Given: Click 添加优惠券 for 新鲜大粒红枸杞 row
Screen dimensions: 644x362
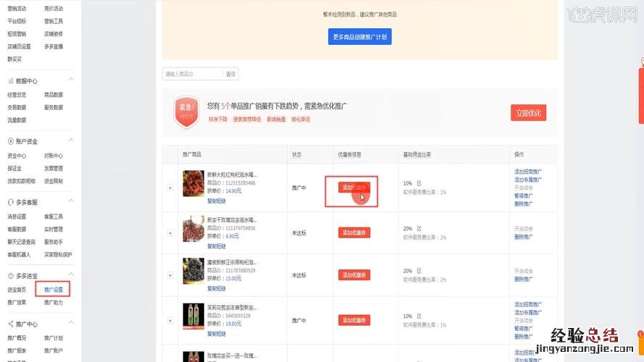Looking at the screenshot, I should (354, 188).
